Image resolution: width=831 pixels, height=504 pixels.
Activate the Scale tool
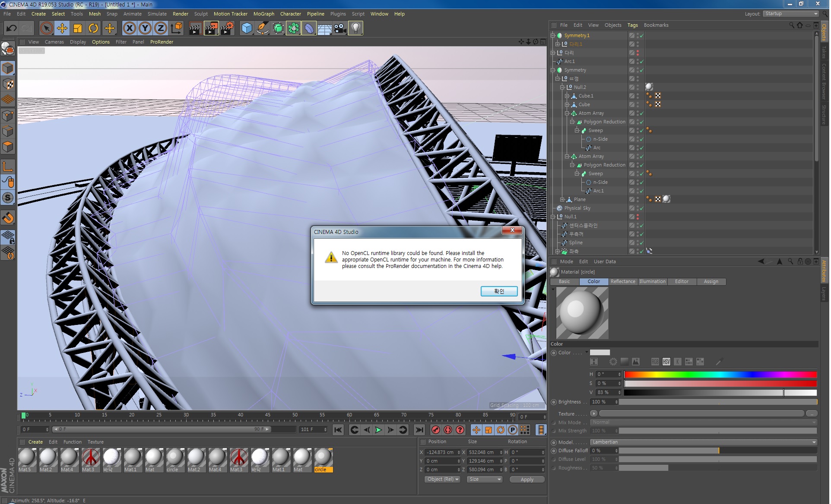coord(78,28)
